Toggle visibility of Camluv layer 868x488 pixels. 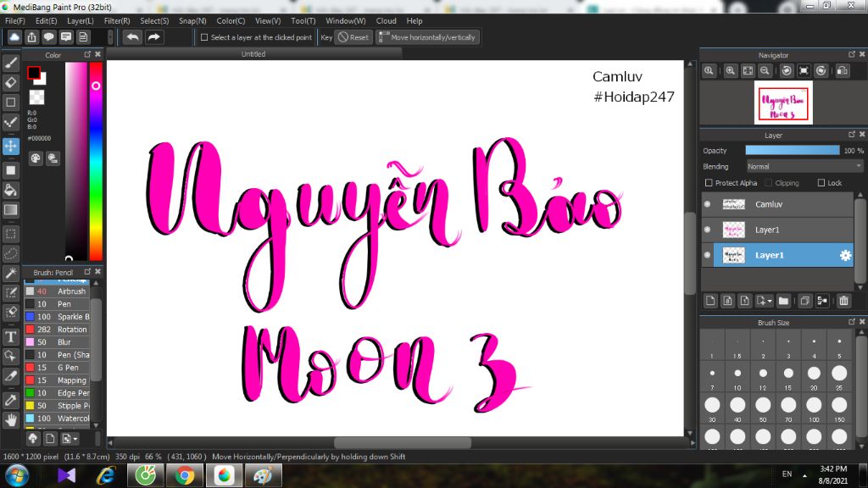[708, 204]
